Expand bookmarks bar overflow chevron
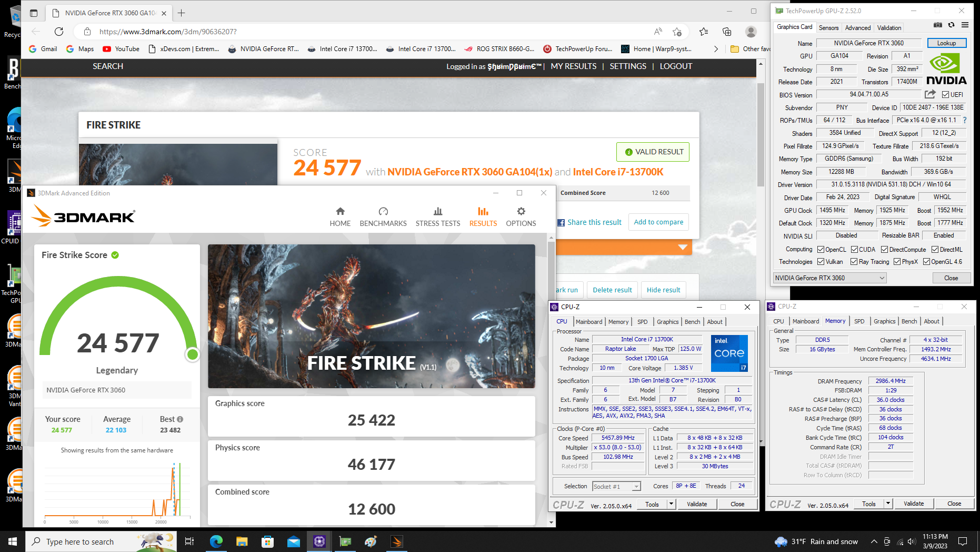This screenshot has width=980, height=552. click(x=716, y=49)
